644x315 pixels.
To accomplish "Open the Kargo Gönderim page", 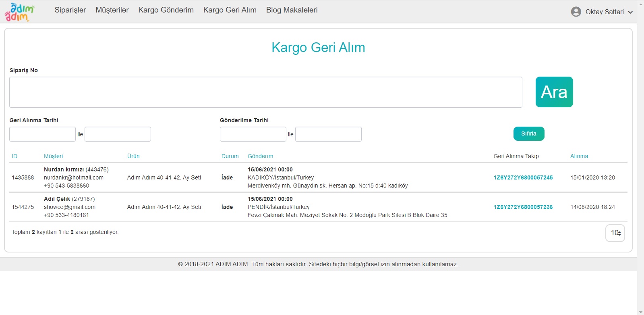I will tap(166, 10).
